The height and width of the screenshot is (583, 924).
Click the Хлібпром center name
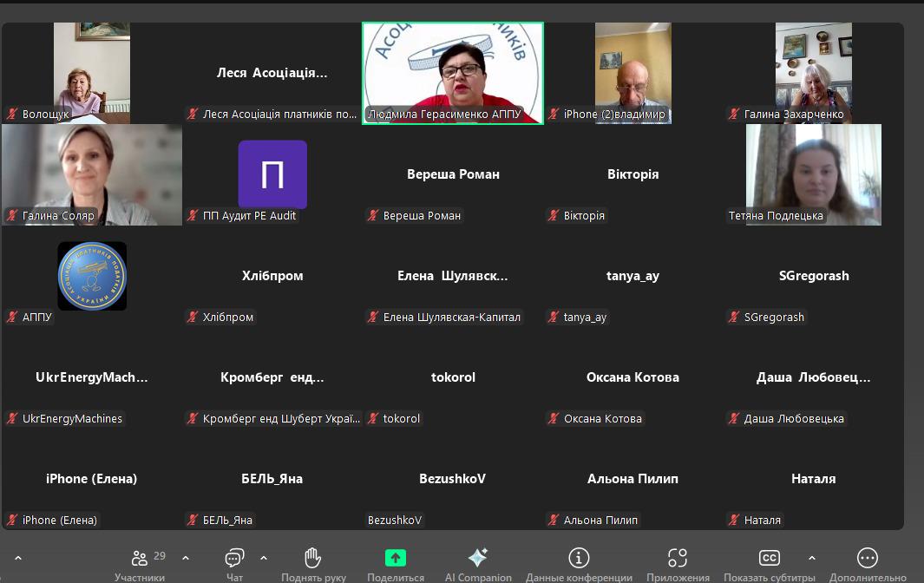[x=272, y=275]
